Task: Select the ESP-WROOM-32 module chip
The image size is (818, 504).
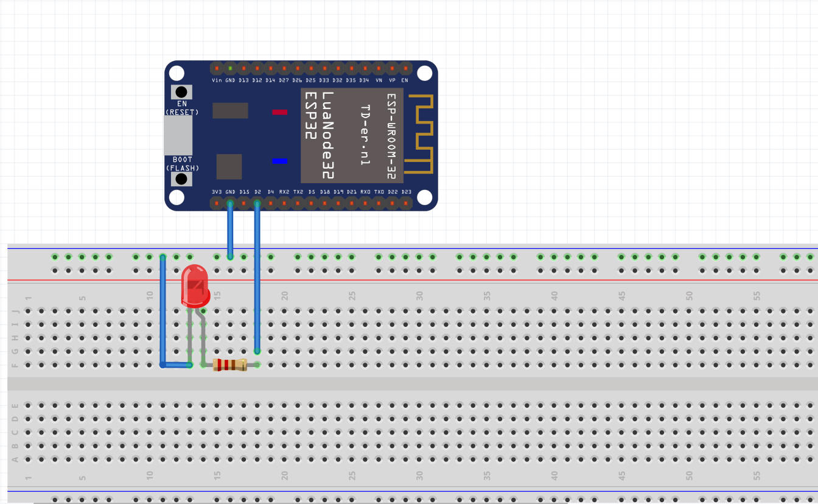Action: coord(352,136)
